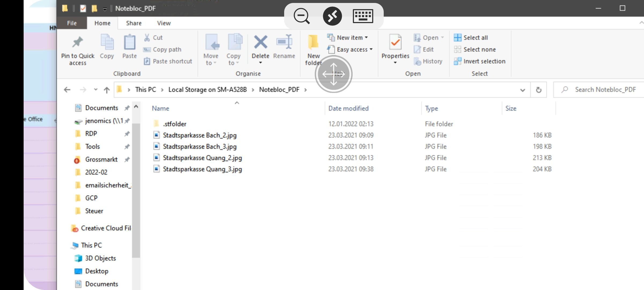Open Customize Quick Access Toolbar dropdown
Viewport: 644px width, 290px height.
click(x=105, y=9)
